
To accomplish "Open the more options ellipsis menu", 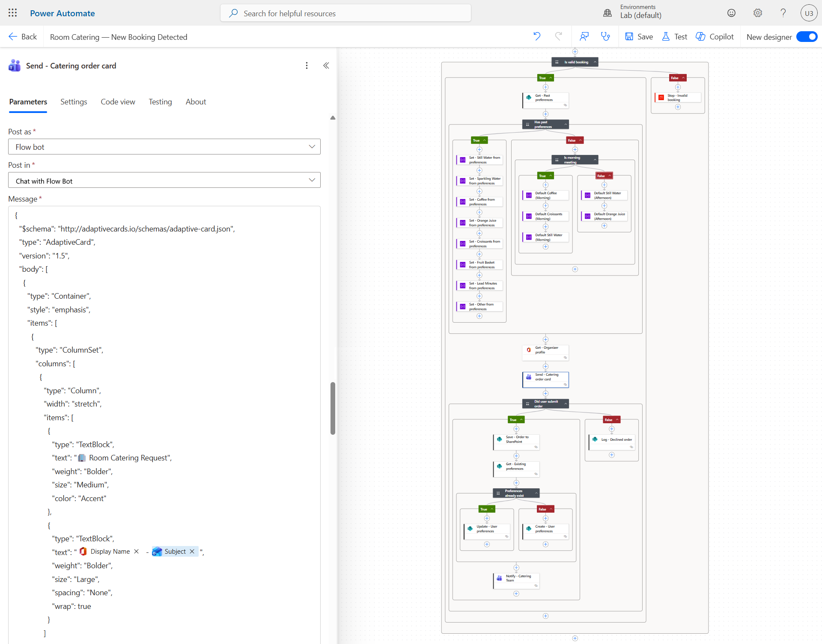I will click(x=307, y=65).
